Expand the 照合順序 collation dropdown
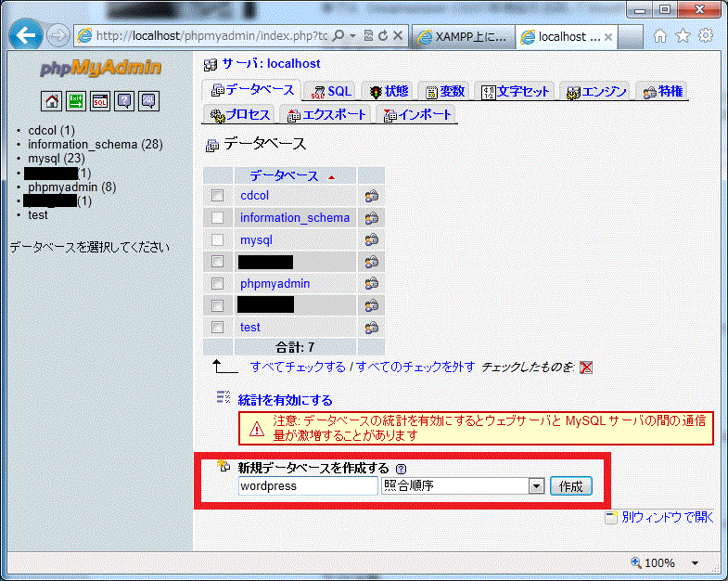This screenshot has width=728, height=581. 535,486
